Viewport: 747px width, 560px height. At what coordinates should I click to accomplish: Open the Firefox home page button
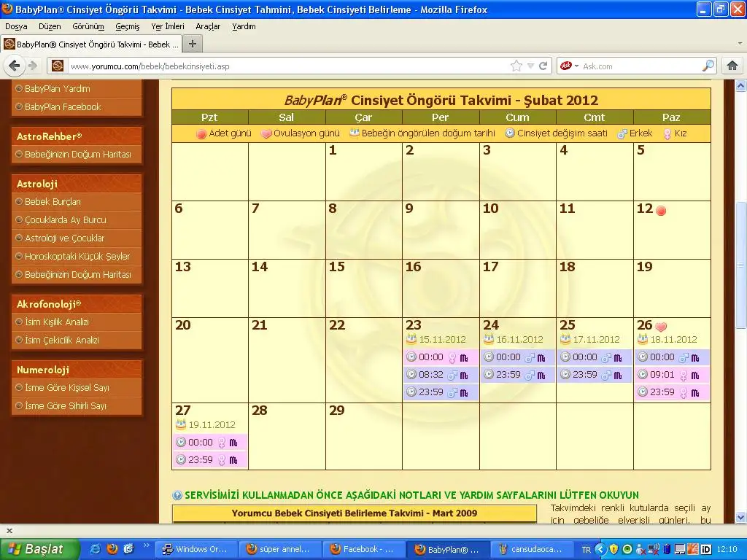point(732,66)
